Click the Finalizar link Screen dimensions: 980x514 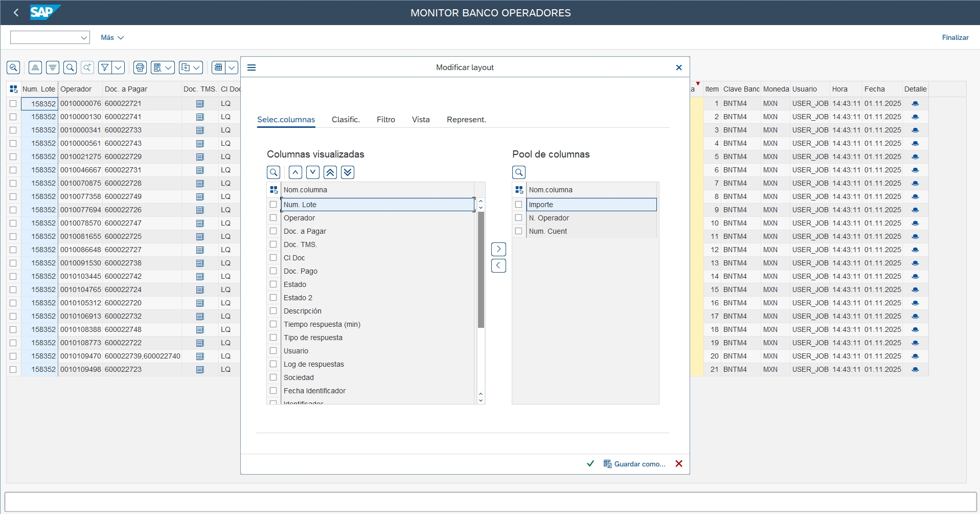(955, 37)
